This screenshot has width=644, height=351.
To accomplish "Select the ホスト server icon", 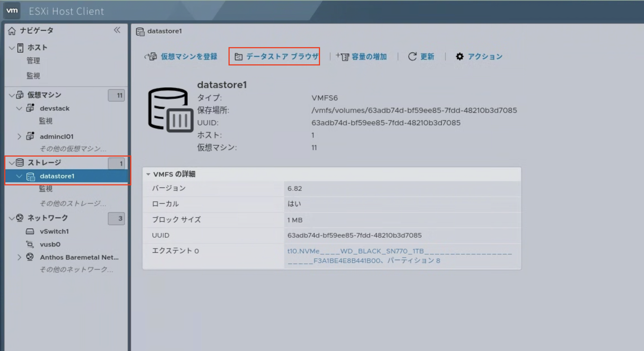I will click(20, 47).
